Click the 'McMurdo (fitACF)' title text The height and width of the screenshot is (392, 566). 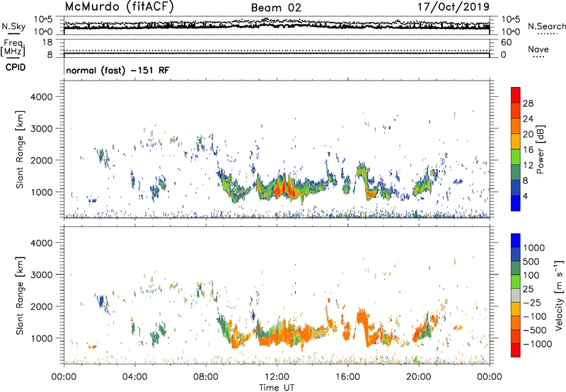pos(119,7)
